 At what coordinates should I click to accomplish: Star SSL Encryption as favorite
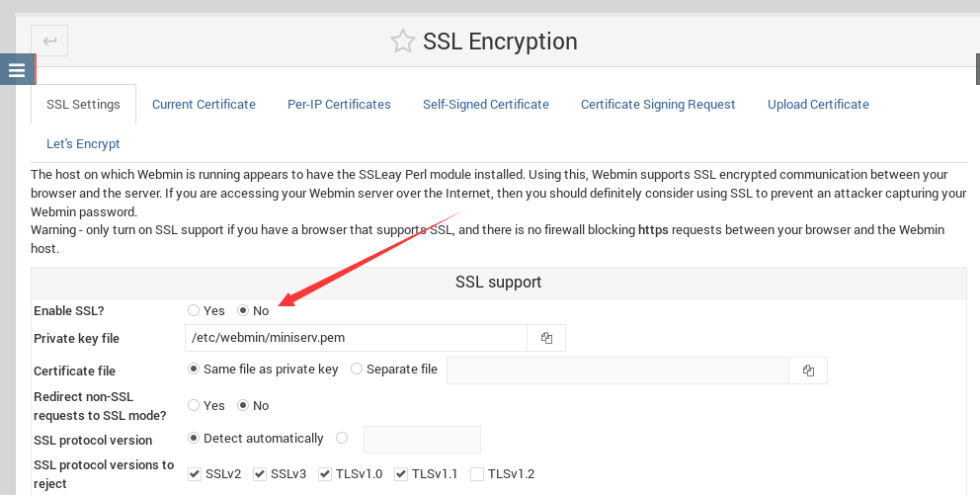[x=402, y=41]
